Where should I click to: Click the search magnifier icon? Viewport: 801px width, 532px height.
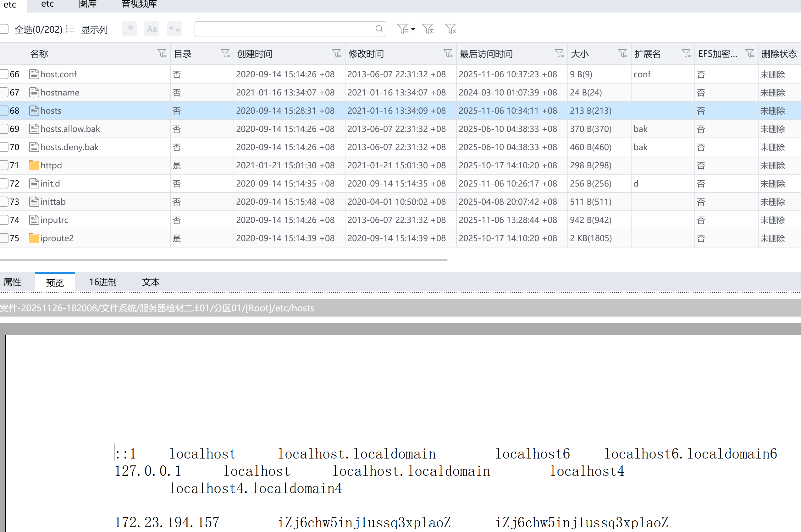(379, 29)
